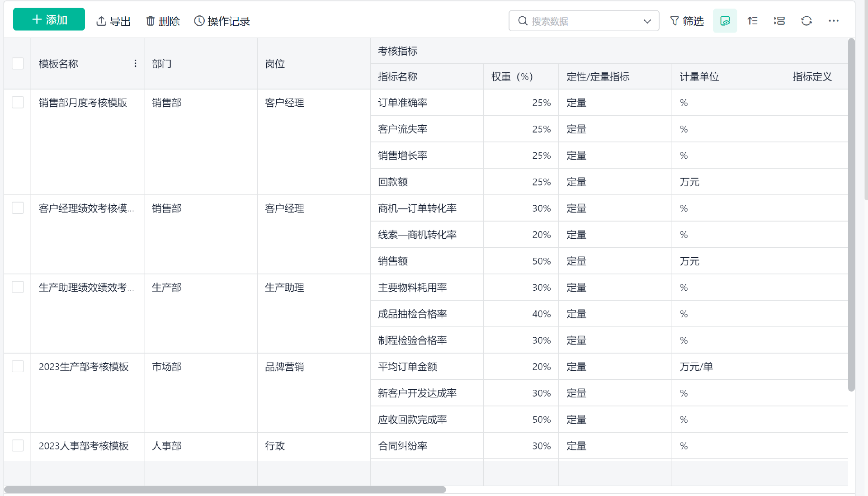
Task: Check the 销售部月度考核模版 row checkbox
Action: coord(18,103)
